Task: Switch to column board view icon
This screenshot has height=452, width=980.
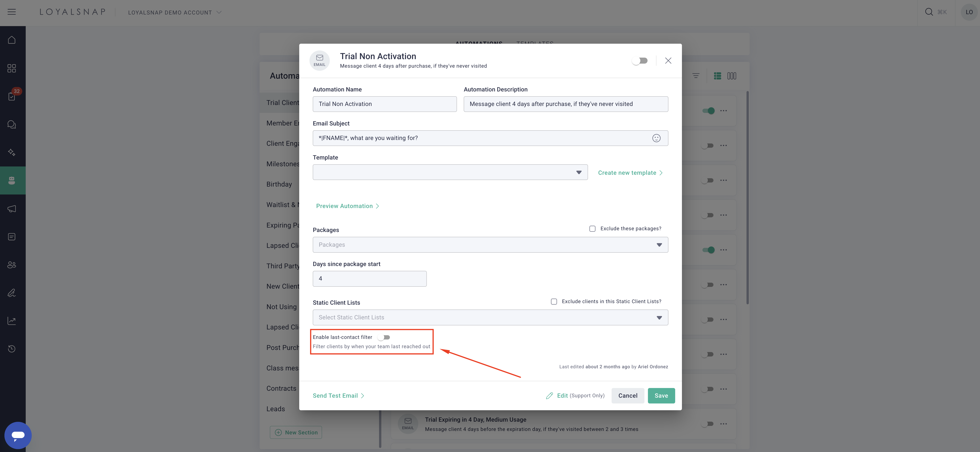Action: (x=732, y=76)
